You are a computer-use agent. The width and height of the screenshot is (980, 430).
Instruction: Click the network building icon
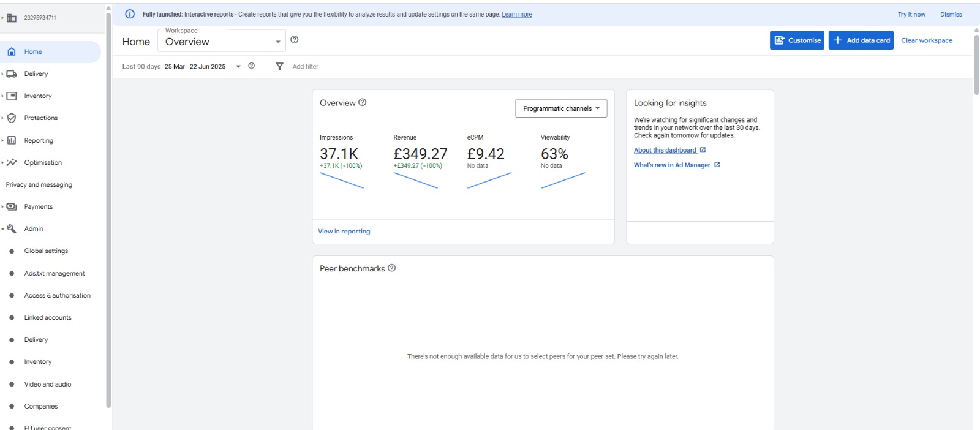coord(12,18)
